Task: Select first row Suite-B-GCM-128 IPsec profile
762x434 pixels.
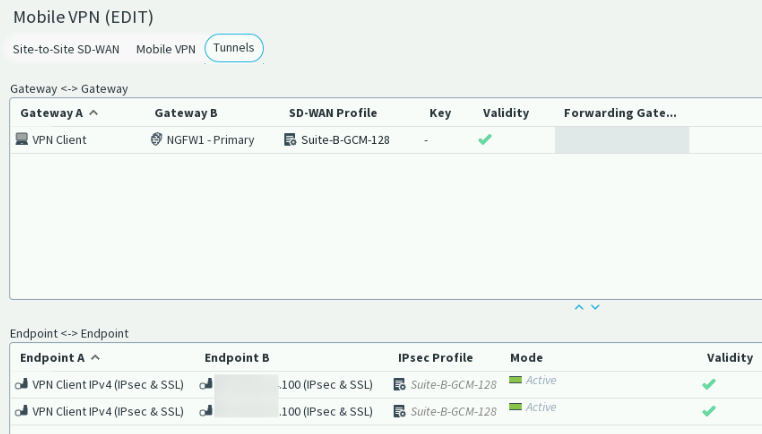Action: tap(453, 385)
